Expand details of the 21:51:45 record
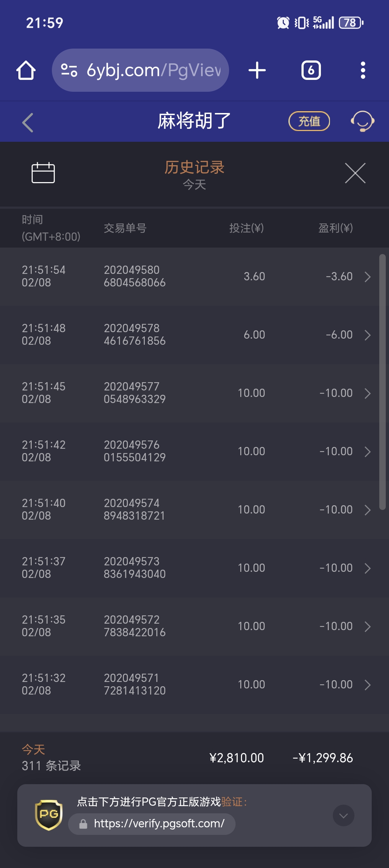Viewport: 389px width, 868px height. point(367,393)
